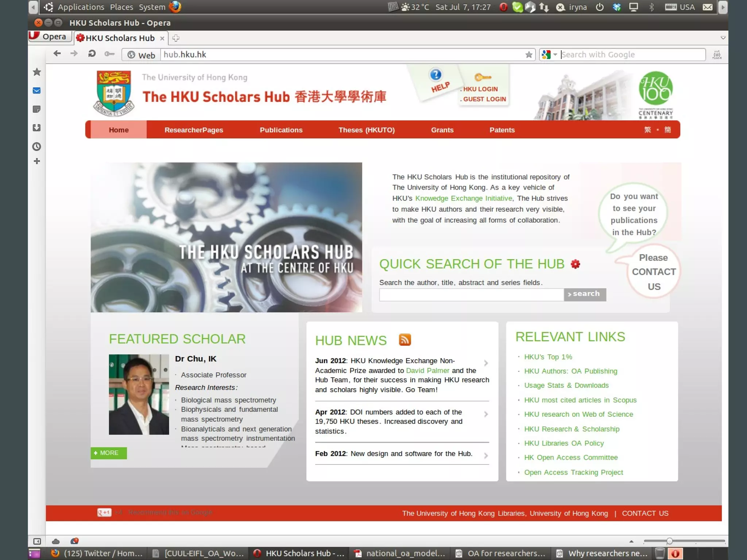Screen dimensions: 747x560
Task: Open the downloads panel icon
Action: click(x=37, y=128)
